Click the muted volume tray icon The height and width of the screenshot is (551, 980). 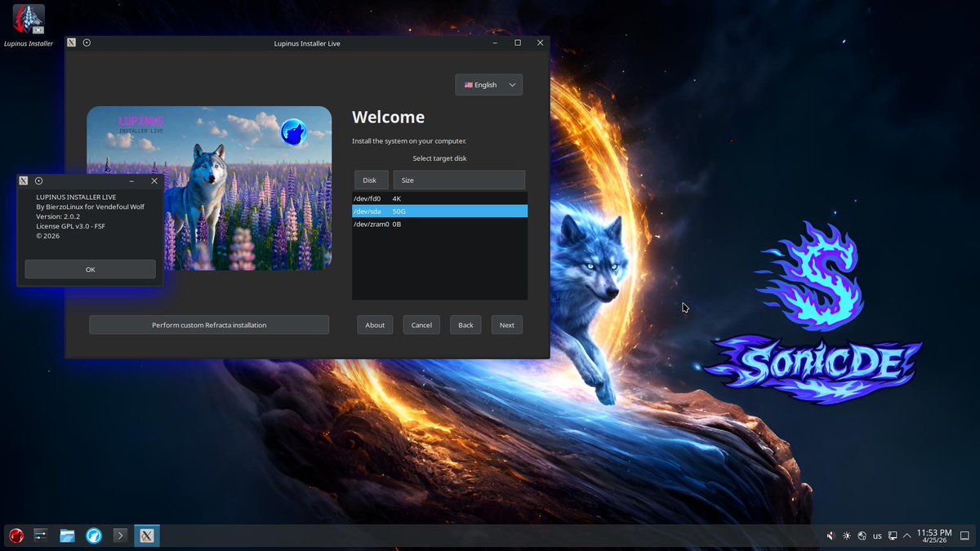pyautogui.click(x=831, y=536)
